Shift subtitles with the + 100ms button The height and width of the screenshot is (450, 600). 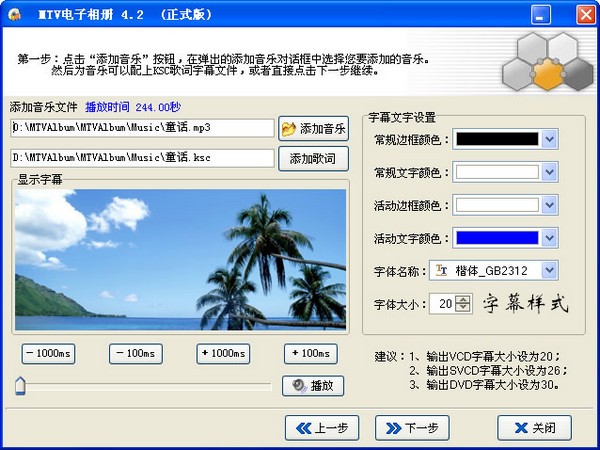click(x=311, y=354)
